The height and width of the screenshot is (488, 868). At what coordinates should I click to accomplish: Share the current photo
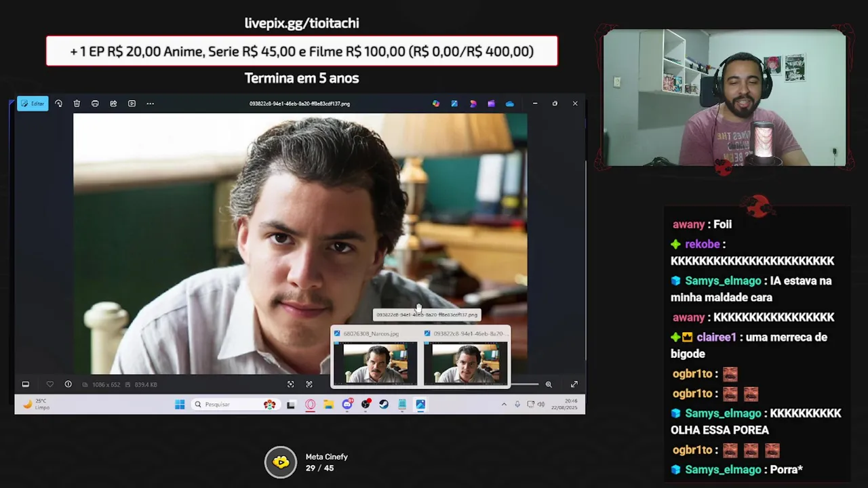pos(113,104)
